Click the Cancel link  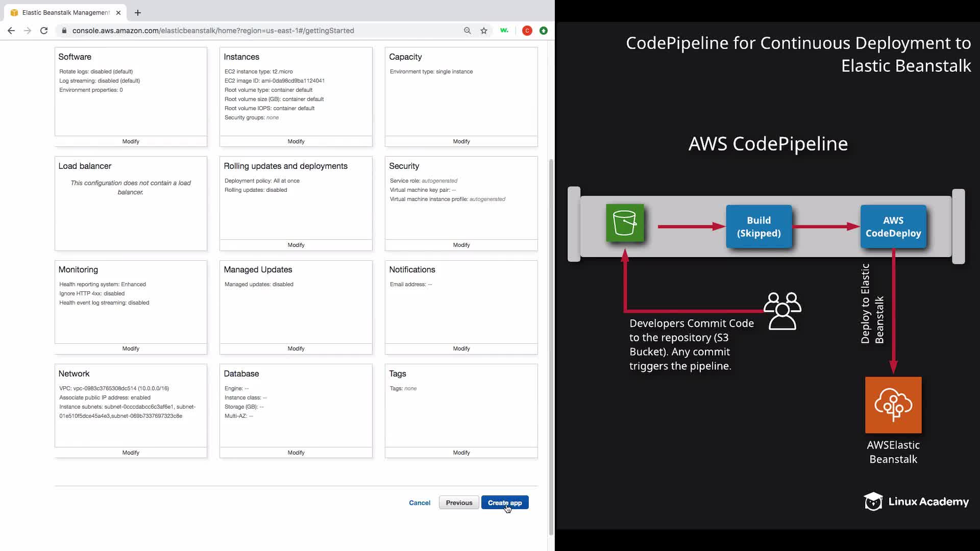click(x=420, y=503)
